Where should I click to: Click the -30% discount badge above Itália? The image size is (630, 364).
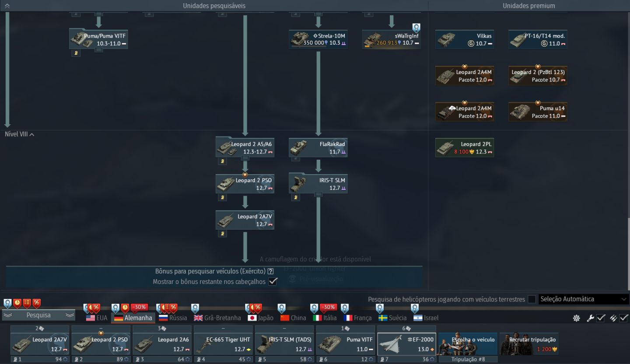click(x=328, y=307)
